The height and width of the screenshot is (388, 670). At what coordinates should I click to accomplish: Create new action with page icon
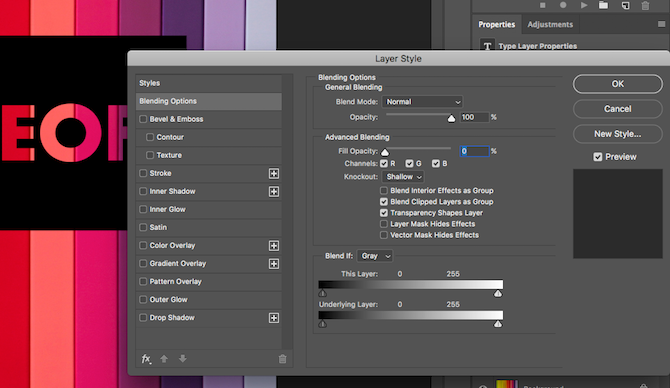[x=625, y=5]
